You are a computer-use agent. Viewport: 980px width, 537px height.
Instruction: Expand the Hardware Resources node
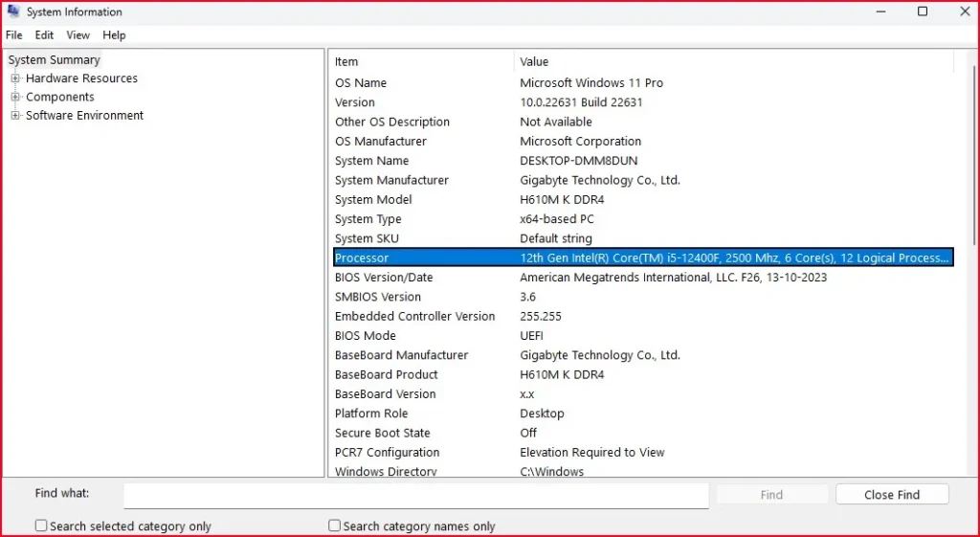click(x=15, y=78)
